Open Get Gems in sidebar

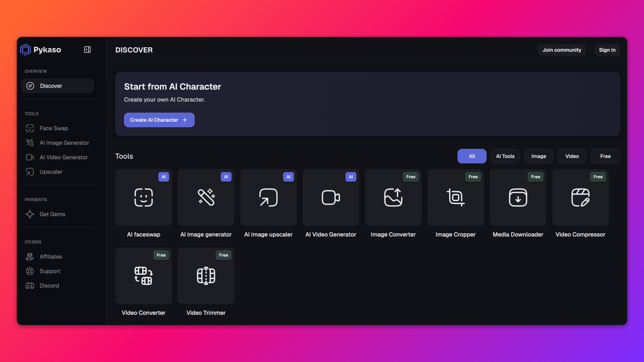point(52,214)
